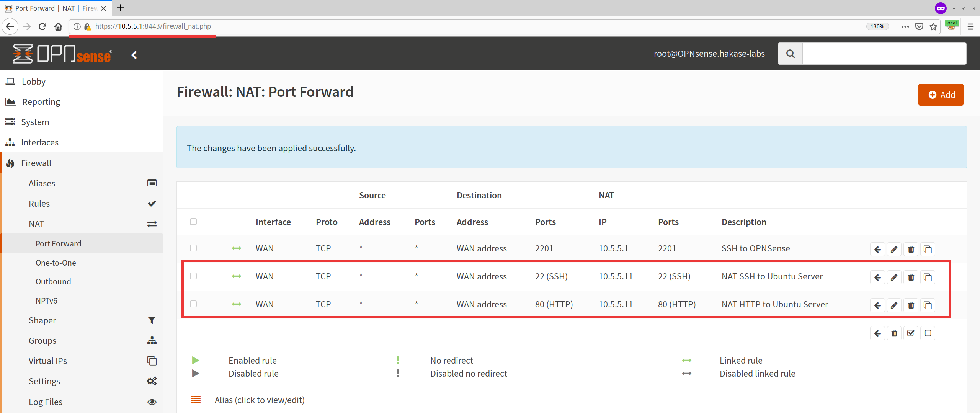Clone the NAT HTTP to Ubuntu Server rule
980x413 pixels.
click(x=928, y=305)
